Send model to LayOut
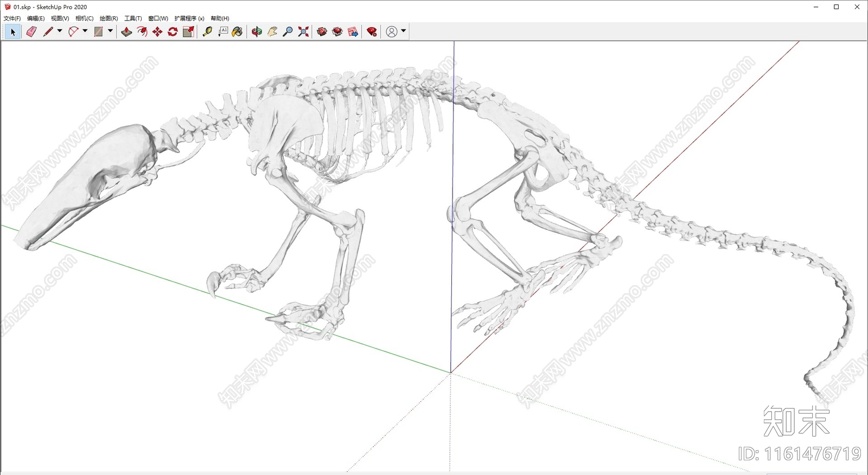868x475 pixels. (353, 32)
